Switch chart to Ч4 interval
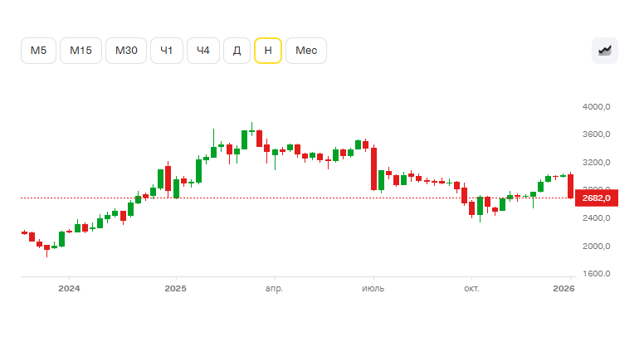The height and width of the screenshot is (342, 644). pyautogui.click(x=203, y=51)
